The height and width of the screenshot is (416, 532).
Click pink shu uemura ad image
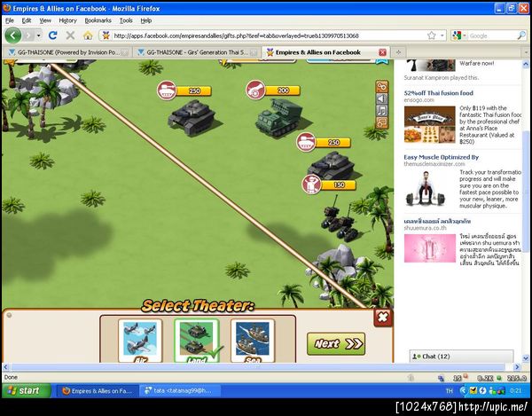point(429,248)
